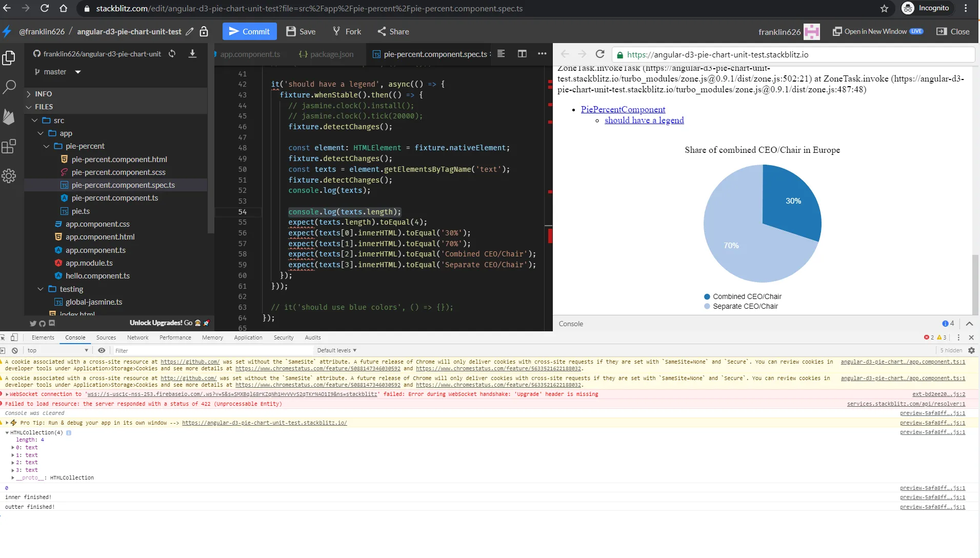Follow the 'should have a legend' link
This screenshot has width=980, height=558.
tap(644, 121)
